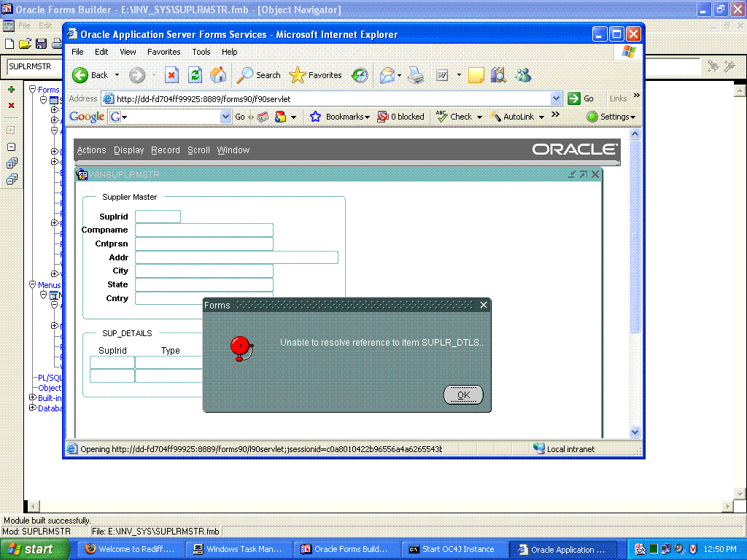Viewport: 747px width, 560px height.
Task: Click the popup blocker 0 blocked icon
Action: (400, 117)
